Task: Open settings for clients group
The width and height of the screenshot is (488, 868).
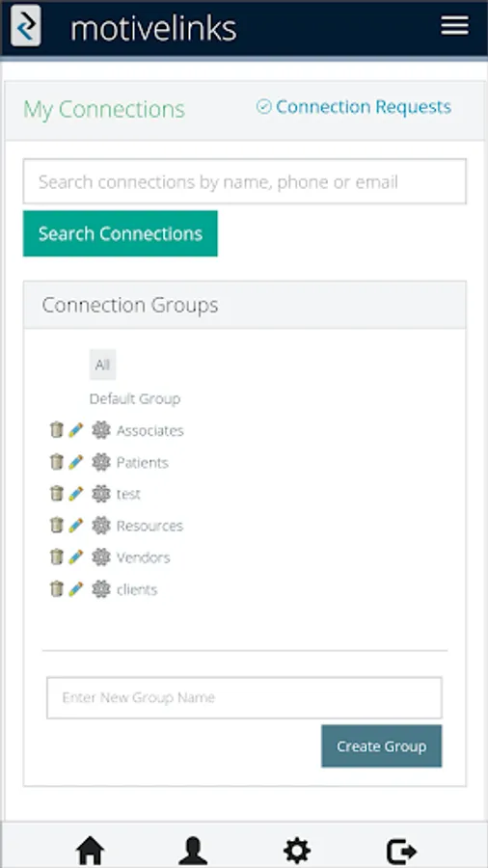Action: 100,589
